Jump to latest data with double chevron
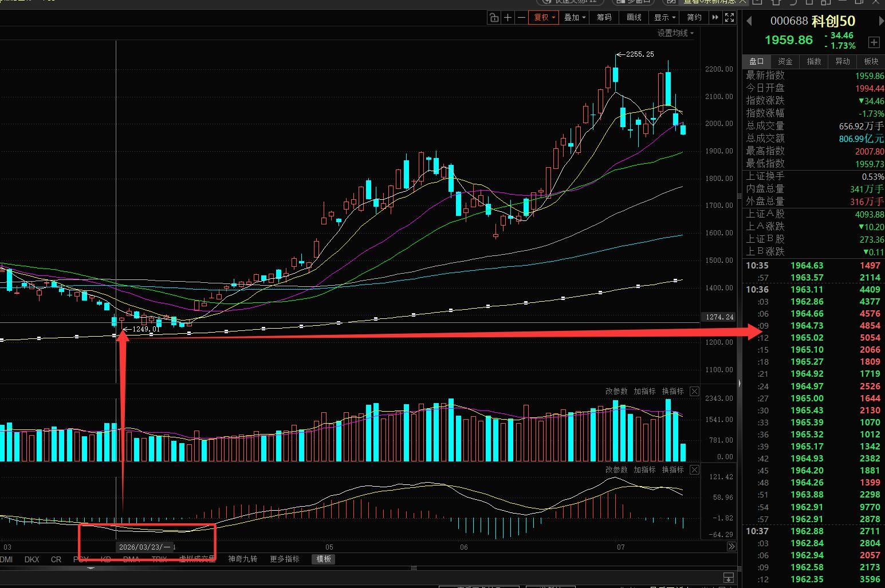885x588 pixels. [731, 547]
